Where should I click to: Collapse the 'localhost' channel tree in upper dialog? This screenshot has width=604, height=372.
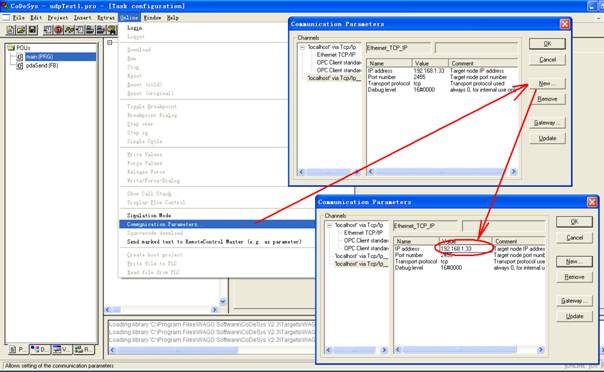302,47
